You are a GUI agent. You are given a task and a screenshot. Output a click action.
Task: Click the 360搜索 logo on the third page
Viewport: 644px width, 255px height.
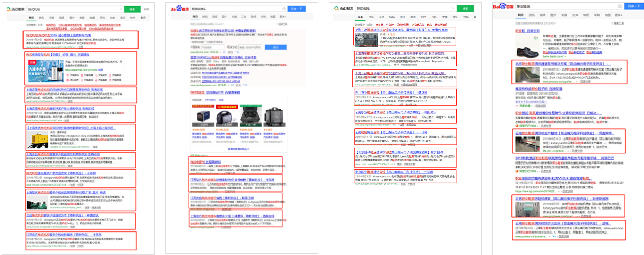[x=344, y=8]
